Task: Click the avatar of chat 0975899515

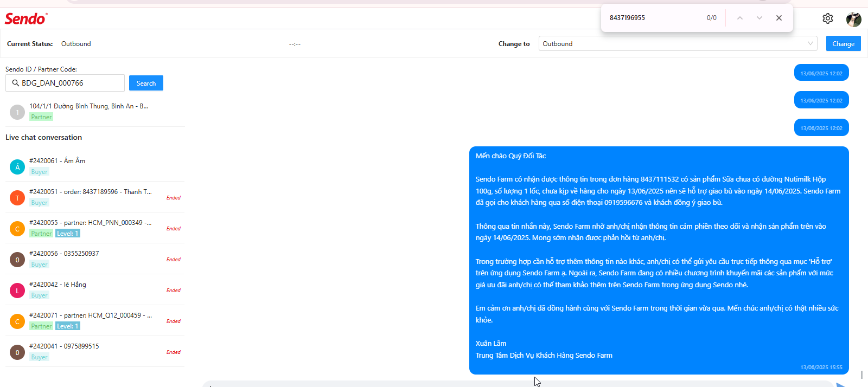Action: pyautogui.click(x=17, y=352)
